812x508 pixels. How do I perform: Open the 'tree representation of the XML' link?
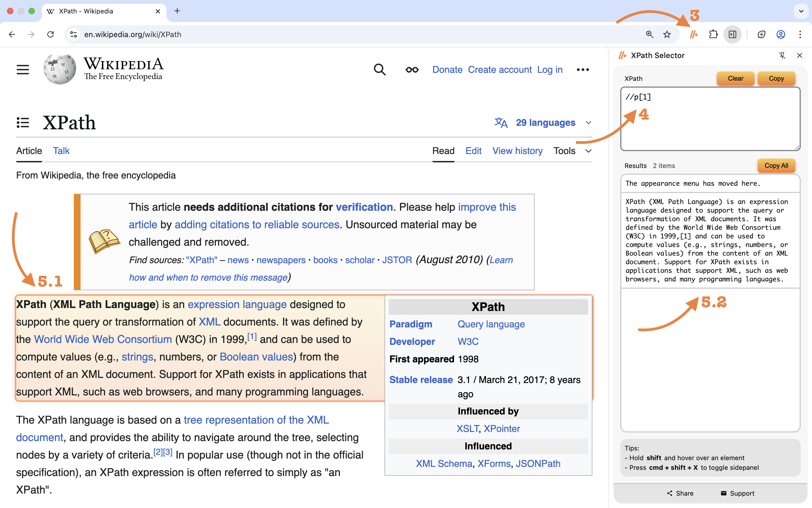pyautogui.click(x=256, y=420)
